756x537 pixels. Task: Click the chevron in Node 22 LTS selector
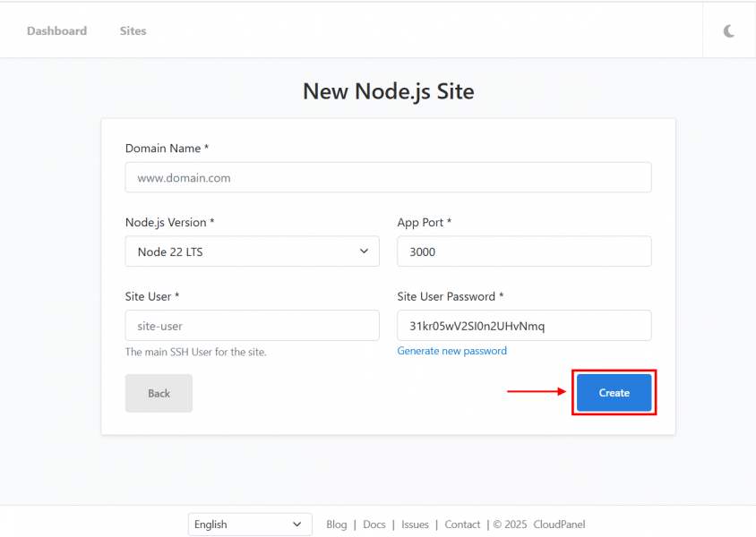tap(364, 251)
